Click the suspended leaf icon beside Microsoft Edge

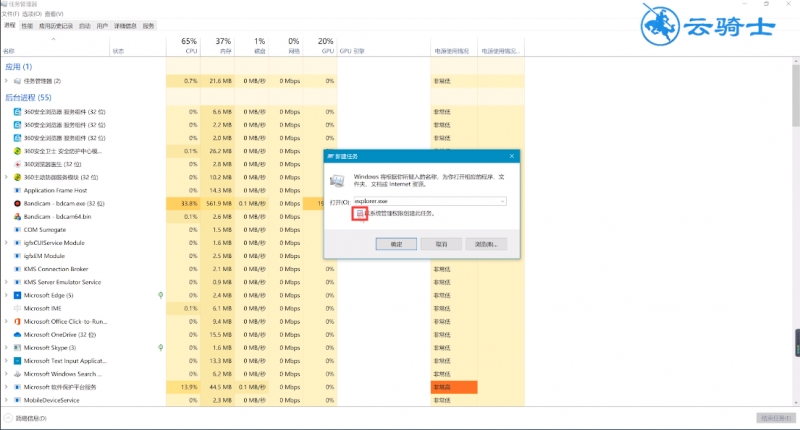pos(161,295)
